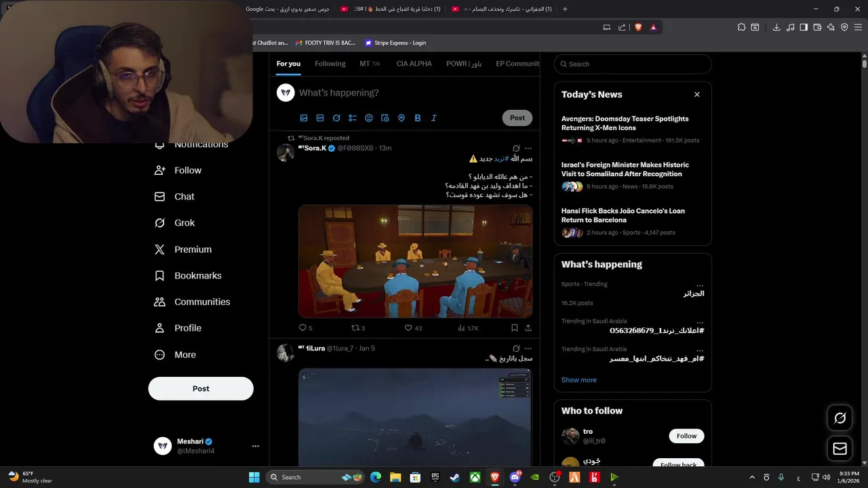The image size is (868, 488).
Task: Insert a GIF in the composer
Action: point(320,118)
